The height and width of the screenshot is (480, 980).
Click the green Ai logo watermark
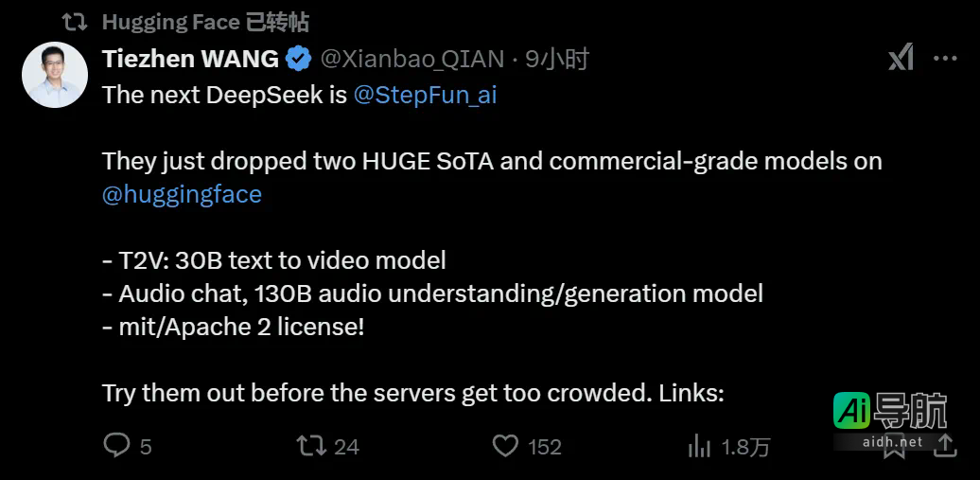tap(850, 411)
